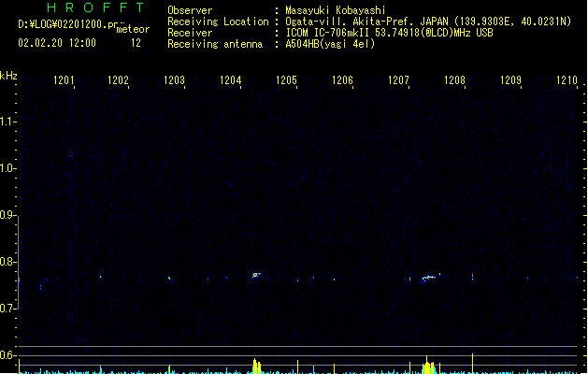Click the bright meteor echo after 1204

(x=256, y=275)
